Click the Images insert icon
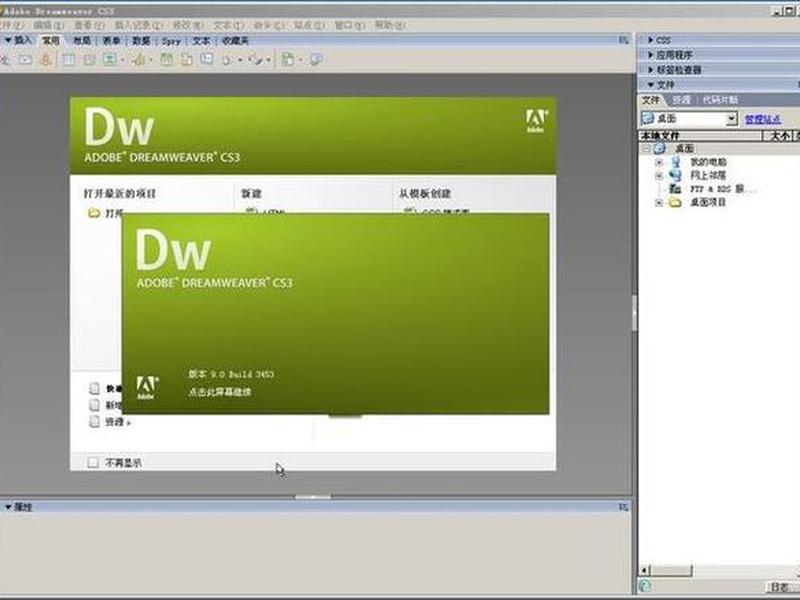The width and height of the screenshot is (800, 600). 110,60
